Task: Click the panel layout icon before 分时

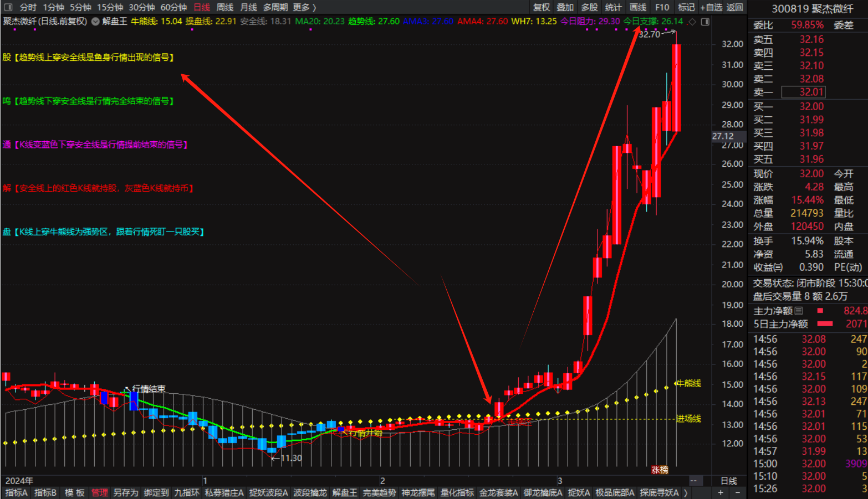Action: tap(8, 7)
